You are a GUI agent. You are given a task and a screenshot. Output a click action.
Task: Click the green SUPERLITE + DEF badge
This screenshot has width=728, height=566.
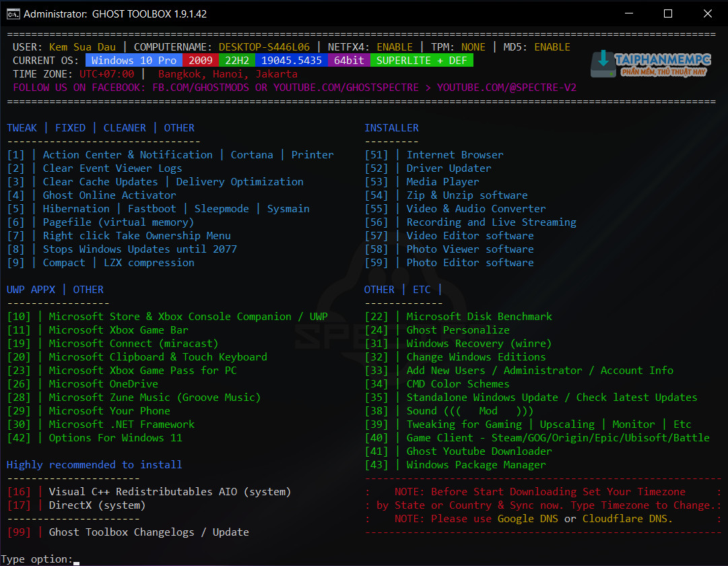(x=422, y=61)
